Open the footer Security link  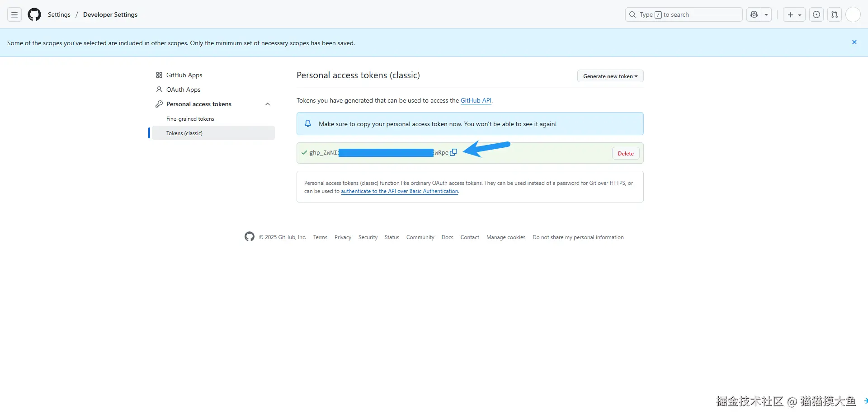368,237
